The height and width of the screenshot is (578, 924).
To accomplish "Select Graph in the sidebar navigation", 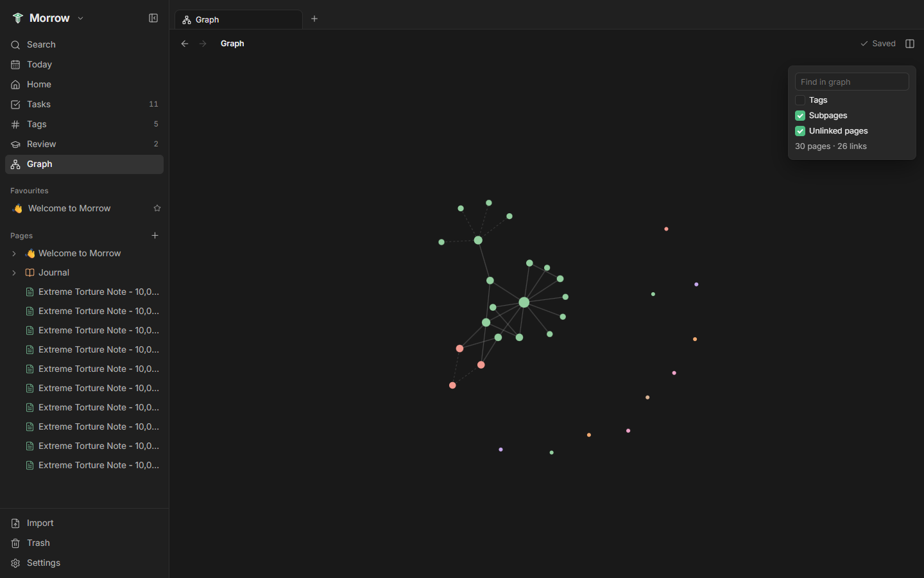I will pos(84,164).
